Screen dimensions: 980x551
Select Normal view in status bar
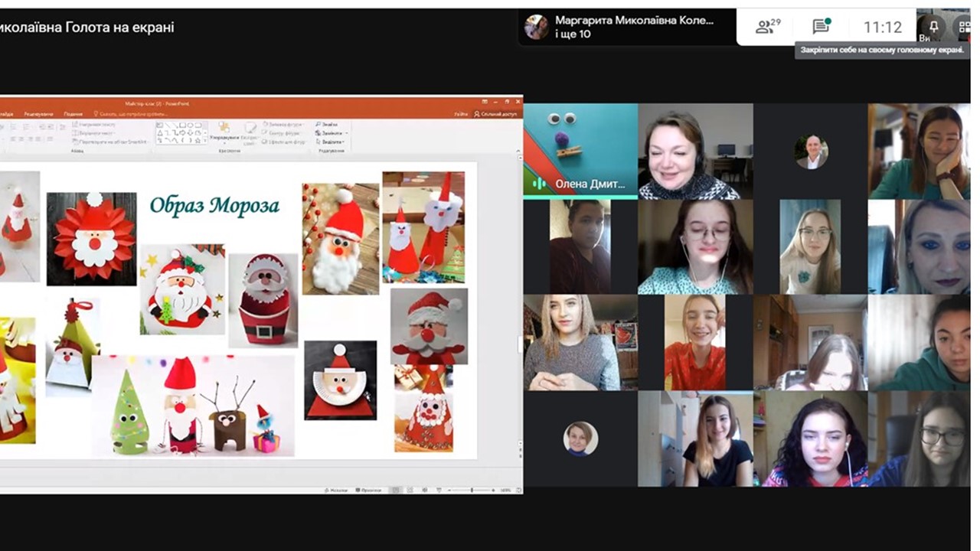pyautogui.click(x=394, y=490)
